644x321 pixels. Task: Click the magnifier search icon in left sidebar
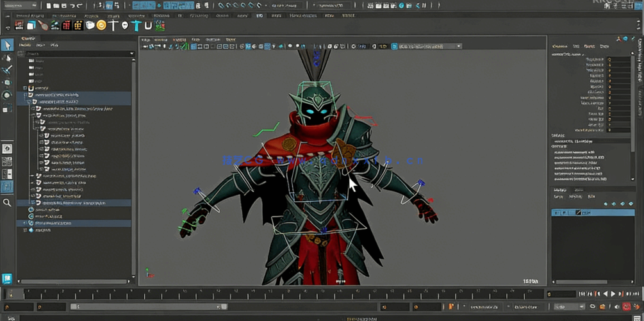[7, 202]
